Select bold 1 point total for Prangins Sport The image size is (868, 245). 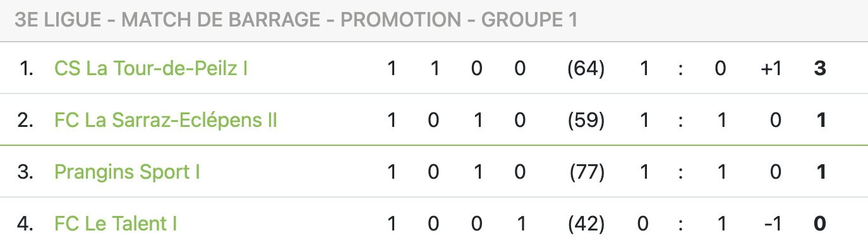(821, 172)
